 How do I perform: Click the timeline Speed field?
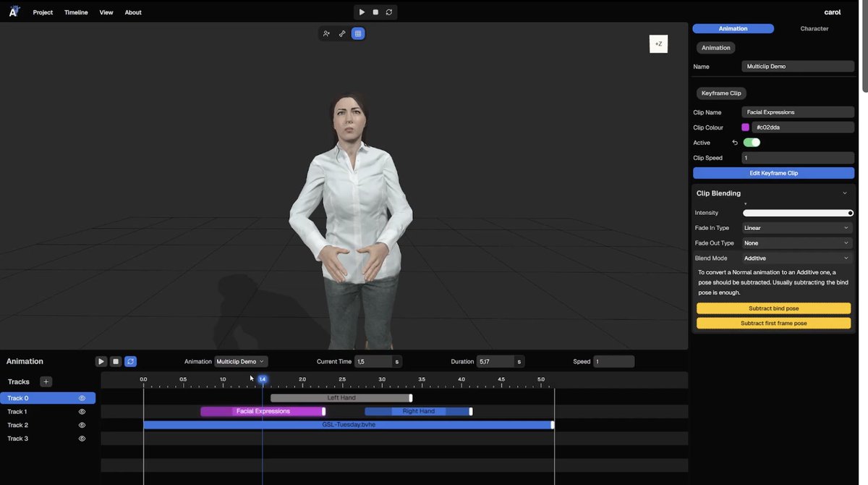tap(614, 361)
